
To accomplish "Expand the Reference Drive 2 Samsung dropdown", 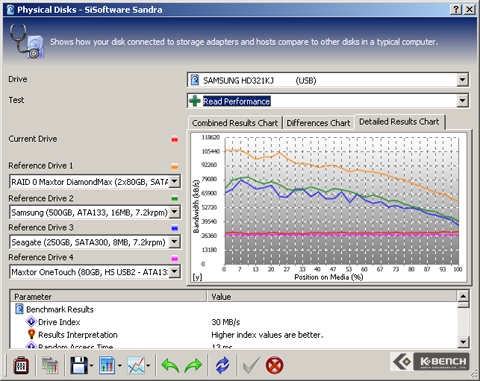I will (x=174, y=212).
